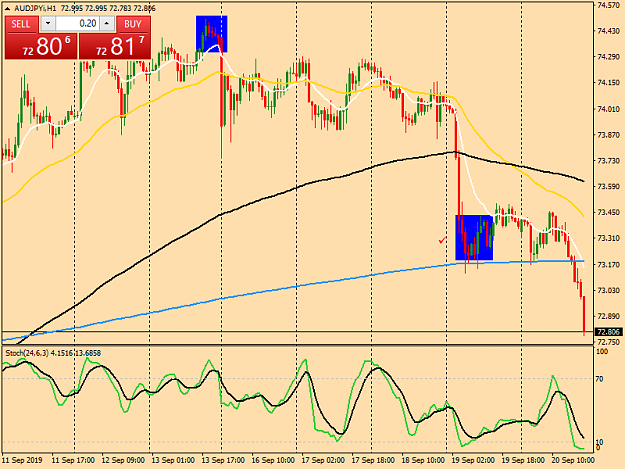Click the 10 level on Stochastic scale

(x=600, y=442)
